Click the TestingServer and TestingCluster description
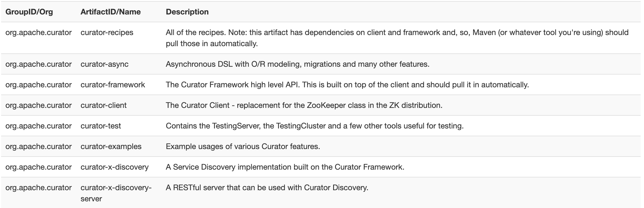The image size is (644, 208). click(314, 126)
